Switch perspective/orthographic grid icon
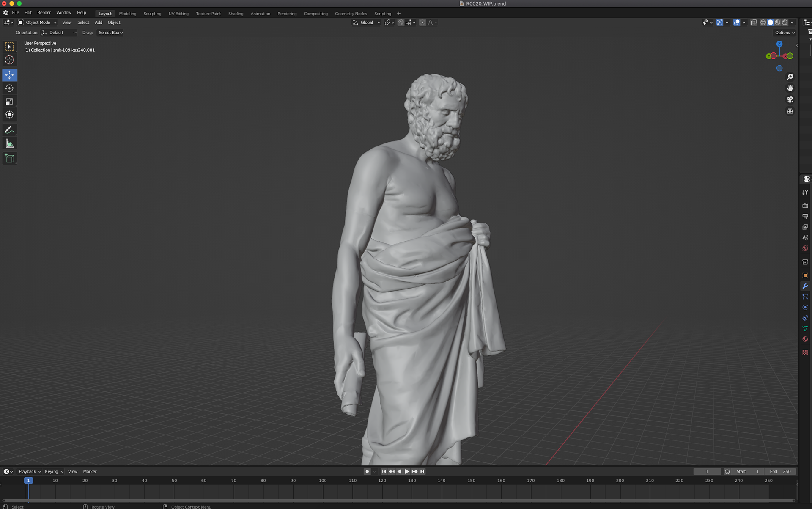 point(790,111)
